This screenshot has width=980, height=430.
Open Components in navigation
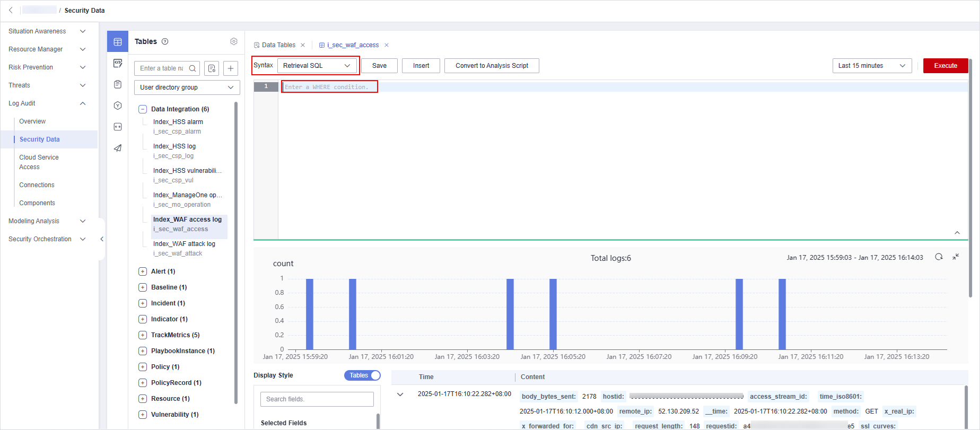[37, 203]
